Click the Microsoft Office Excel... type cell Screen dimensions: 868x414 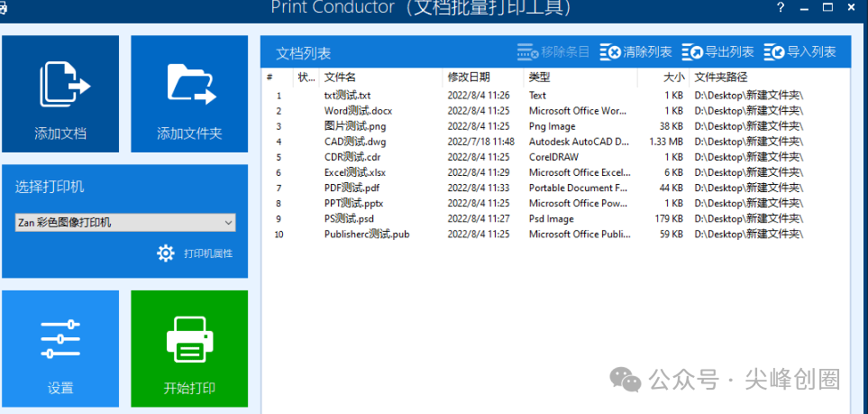coord(580,172)
